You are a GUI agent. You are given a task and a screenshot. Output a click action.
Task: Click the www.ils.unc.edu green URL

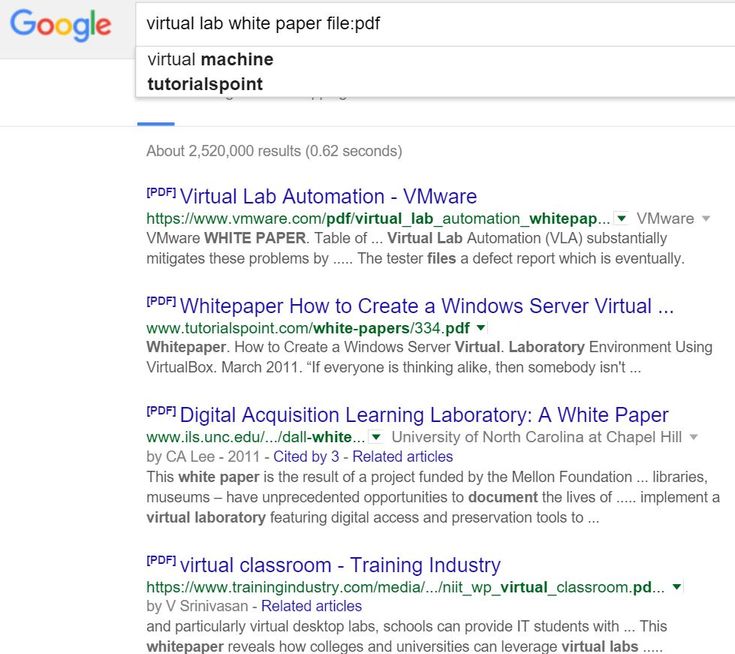point(255,437)
